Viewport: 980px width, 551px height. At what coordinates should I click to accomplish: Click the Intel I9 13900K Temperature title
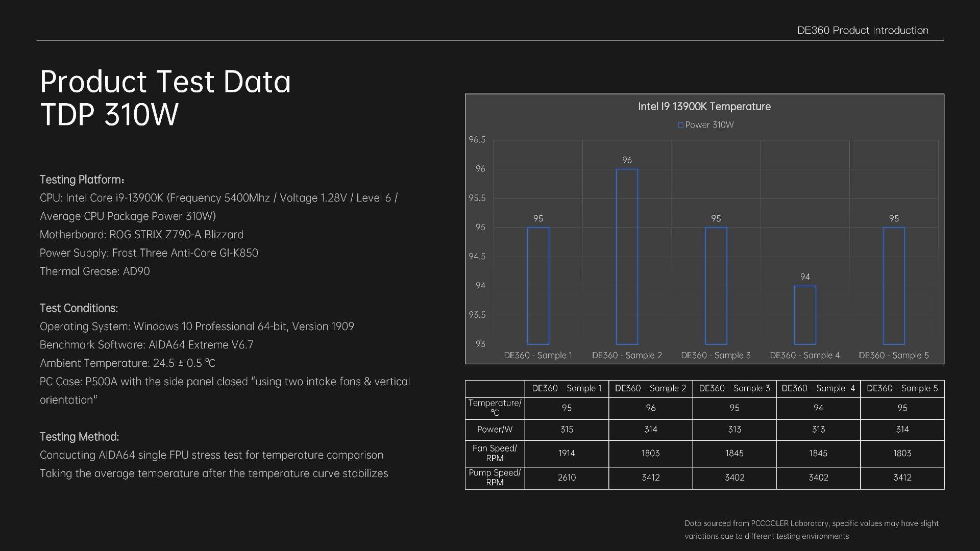[704, 107]
